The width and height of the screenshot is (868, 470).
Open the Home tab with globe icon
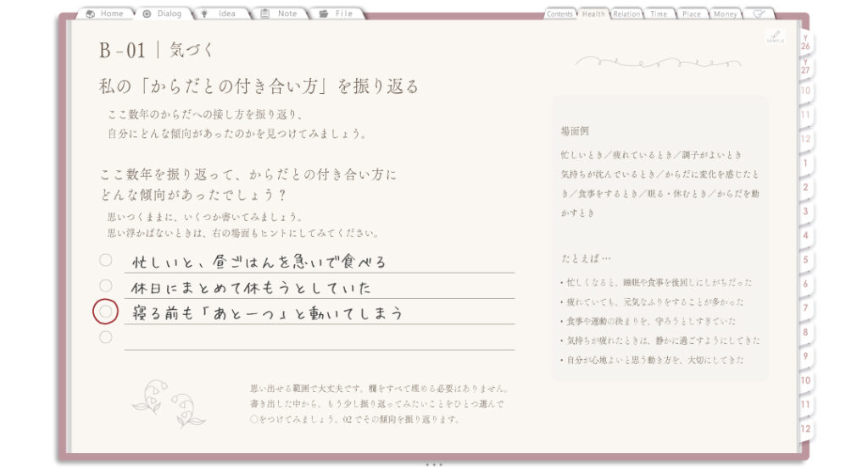(x=105, y=14)
